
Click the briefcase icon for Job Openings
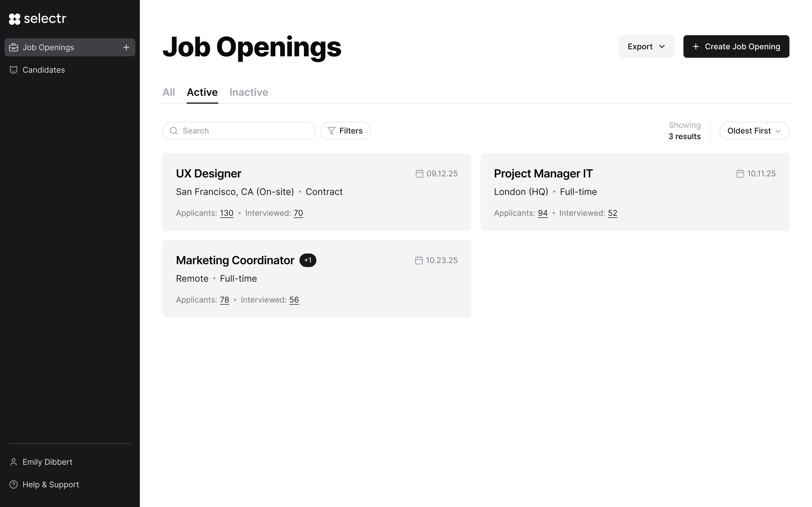(x=14, y=47)
